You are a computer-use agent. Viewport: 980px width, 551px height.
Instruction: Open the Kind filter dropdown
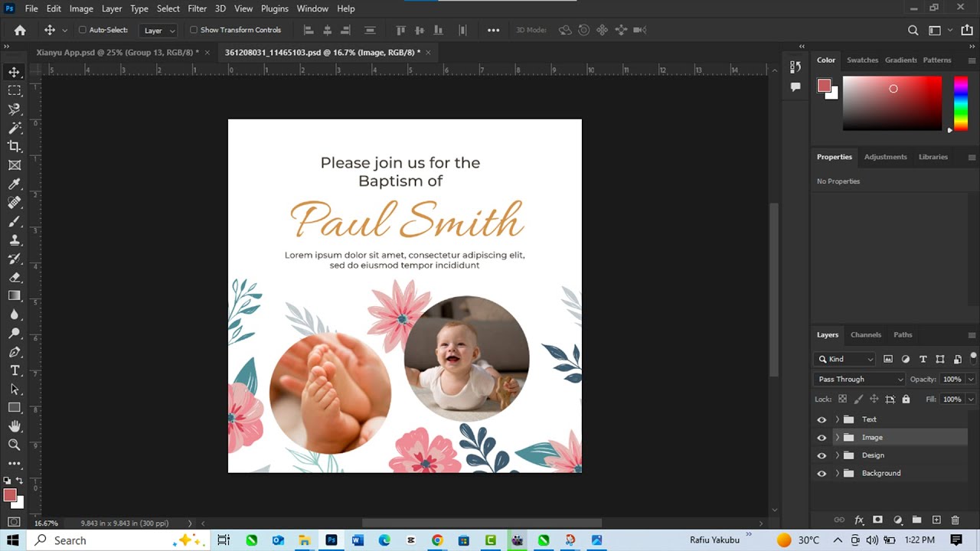[x=845, y=359]
